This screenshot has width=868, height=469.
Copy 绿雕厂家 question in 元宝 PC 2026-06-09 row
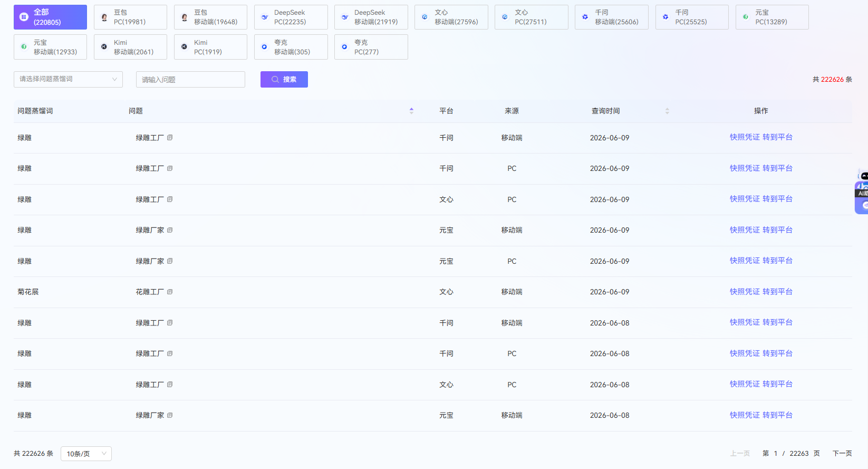coord(170,261)
